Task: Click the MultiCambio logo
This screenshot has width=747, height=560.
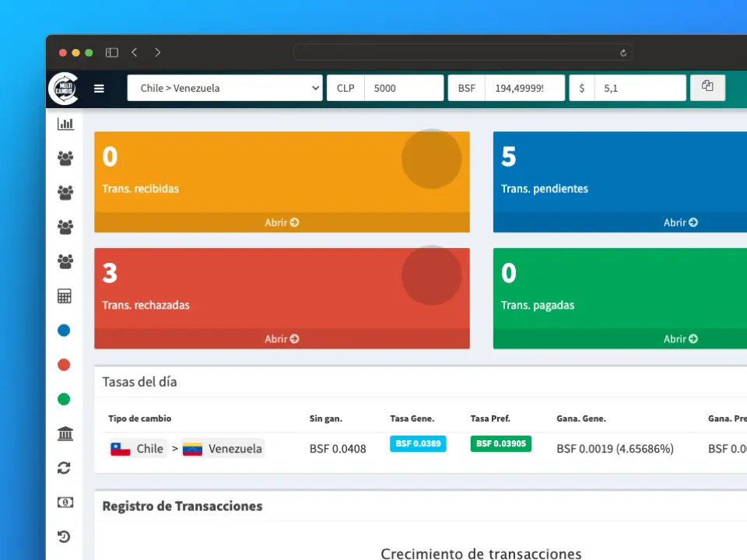Action: click(64, 88)
